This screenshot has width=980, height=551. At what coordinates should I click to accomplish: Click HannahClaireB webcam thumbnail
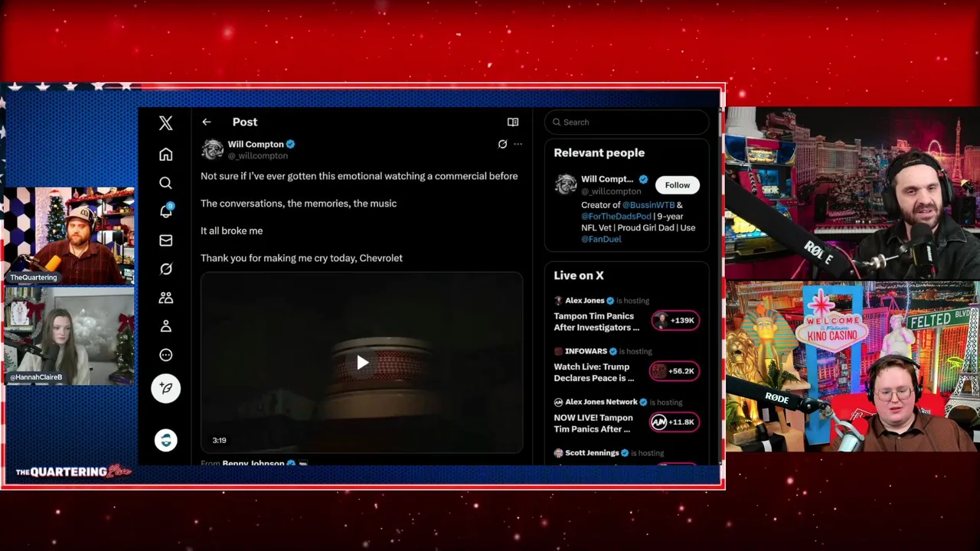(x=69, y=335)
